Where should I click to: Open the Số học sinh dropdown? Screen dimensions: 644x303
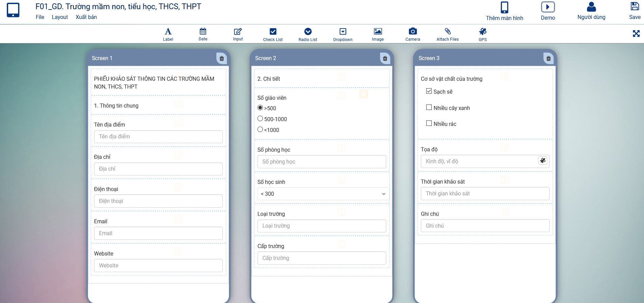tap(322, 194)
